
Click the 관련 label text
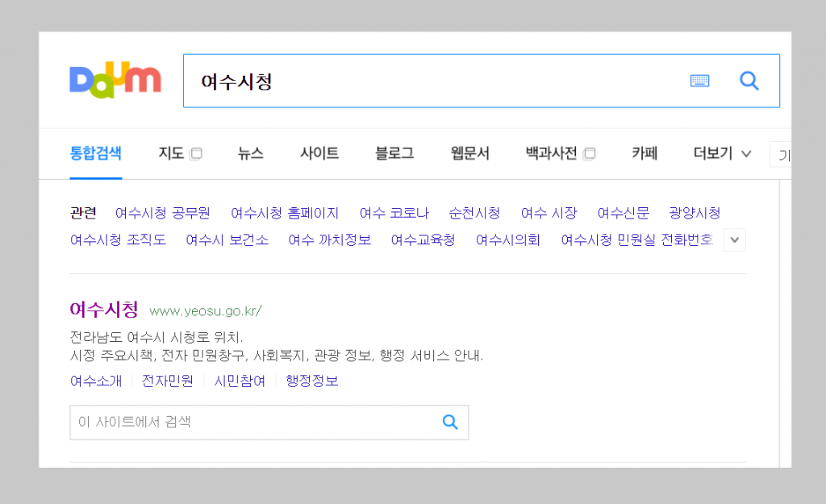83,213
